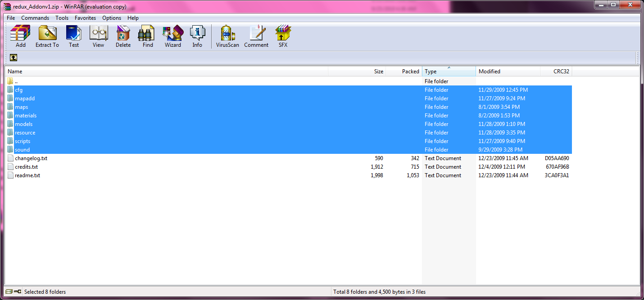Launch the Wizard tool

click(x=172, y=36)
